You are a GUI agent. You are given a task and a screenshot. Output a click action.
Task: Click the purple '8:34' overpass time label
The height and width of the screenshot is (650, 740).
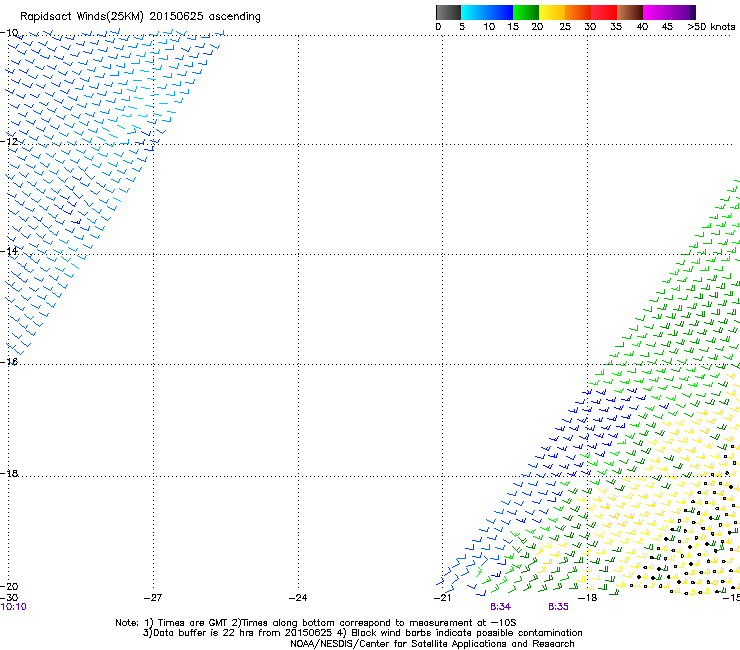pyautogui.click(x=500, y=607)
